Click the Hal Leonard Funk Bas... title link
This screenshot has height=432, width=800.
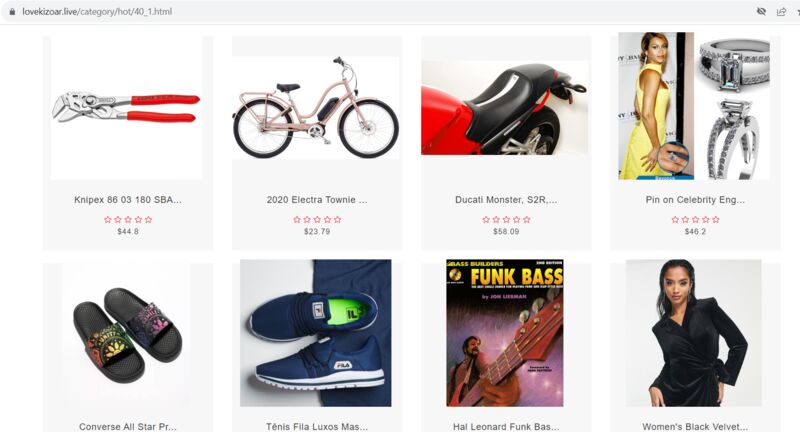click(506, 426)
